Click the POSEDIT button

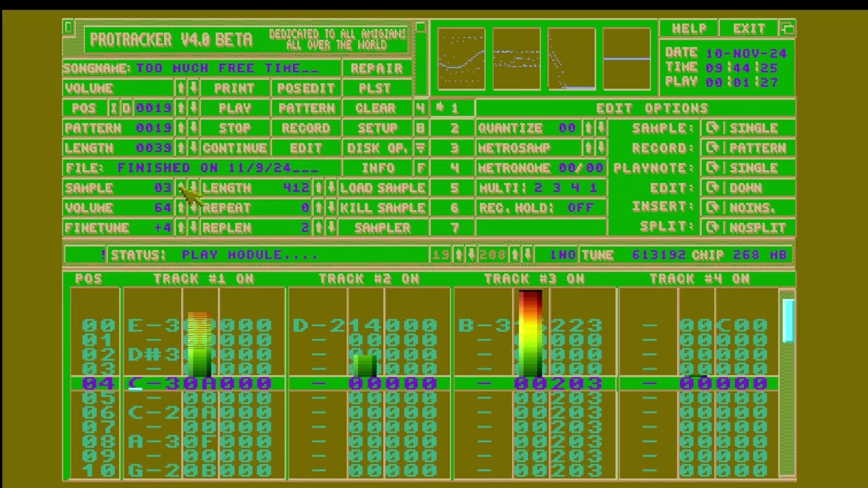[306, 88]
